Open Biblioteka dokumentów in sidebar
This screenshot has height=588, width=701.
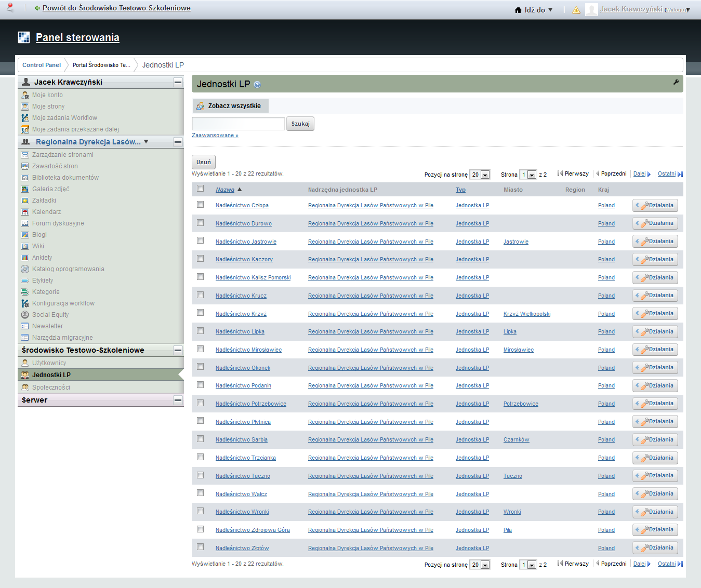click(65, 178)
